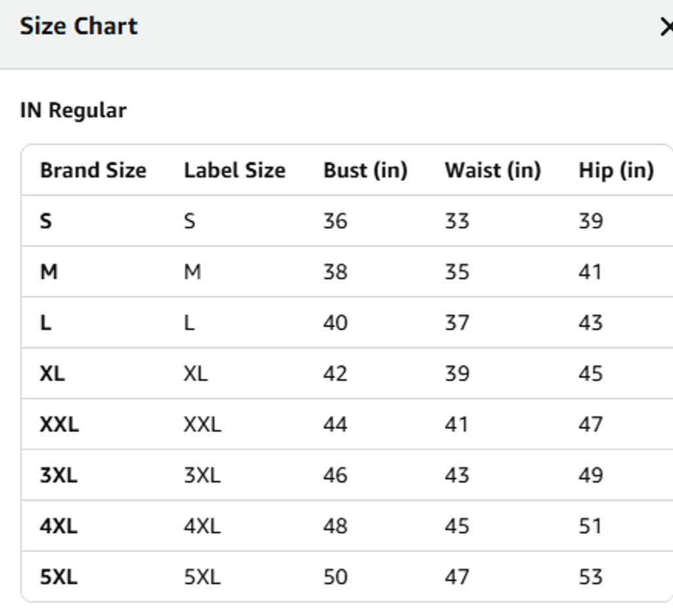
Task: Click waist value 39 for XL
Action: [457, 373]
